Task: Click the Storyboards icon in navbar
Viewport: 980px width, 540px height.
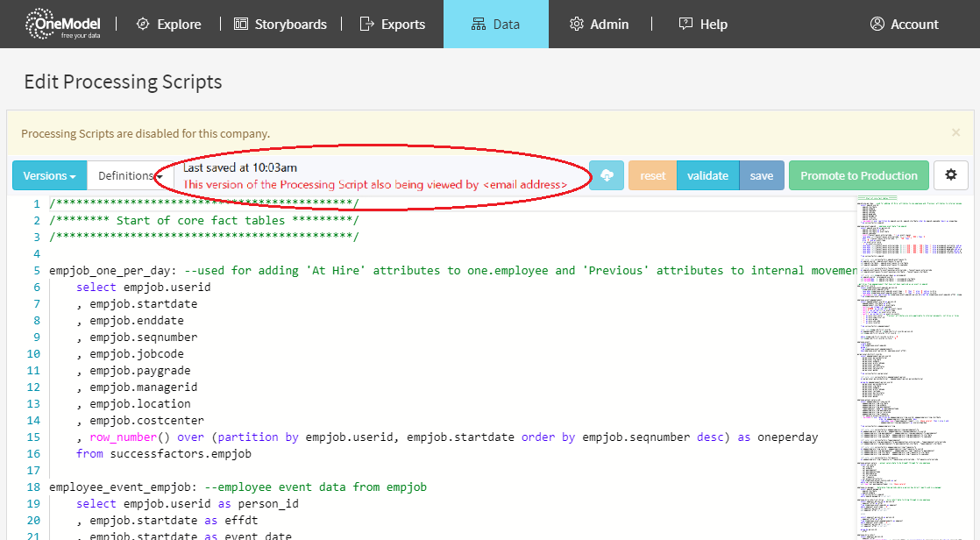Action: coord(241,25)
